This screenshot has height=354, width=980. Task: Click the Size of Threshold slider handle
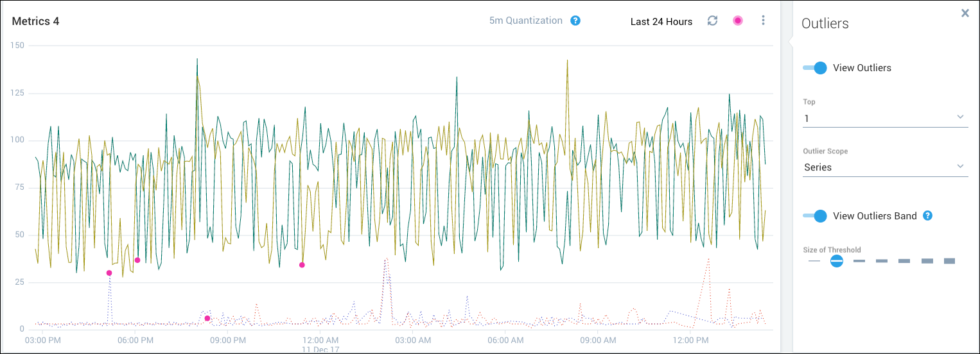point(836,261)
